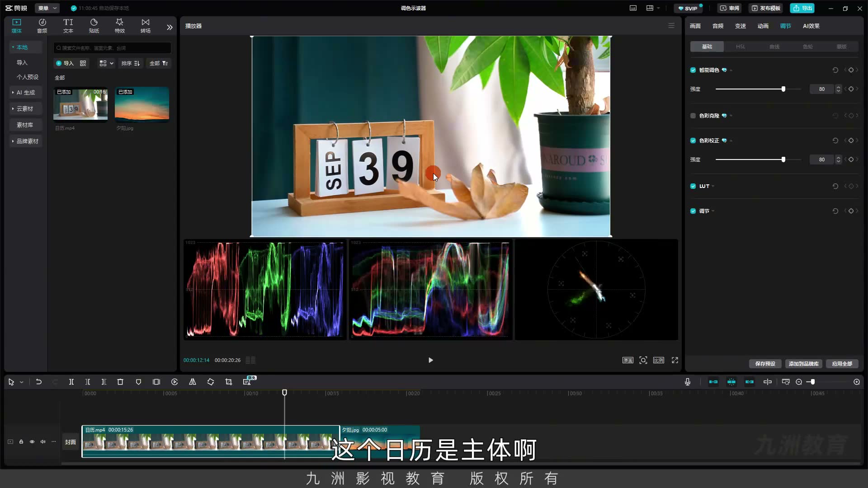Click 应用全部 button

pos(842,364)
